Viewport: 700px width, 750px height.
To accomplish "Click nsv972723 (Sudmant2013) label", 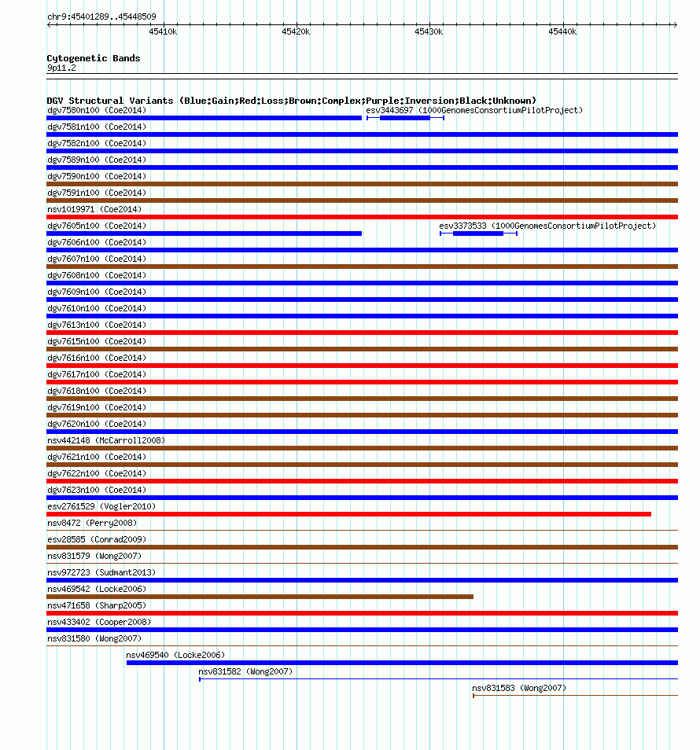I will click(101, 572).
